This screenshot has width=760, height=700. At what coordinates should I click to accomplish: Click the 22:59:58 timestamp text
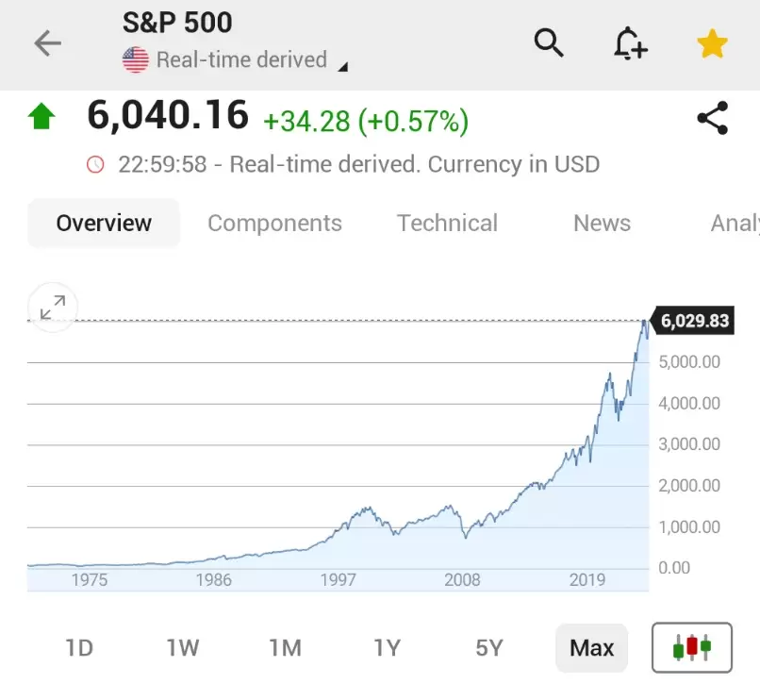pyautogui.click(x=162, y=164)
